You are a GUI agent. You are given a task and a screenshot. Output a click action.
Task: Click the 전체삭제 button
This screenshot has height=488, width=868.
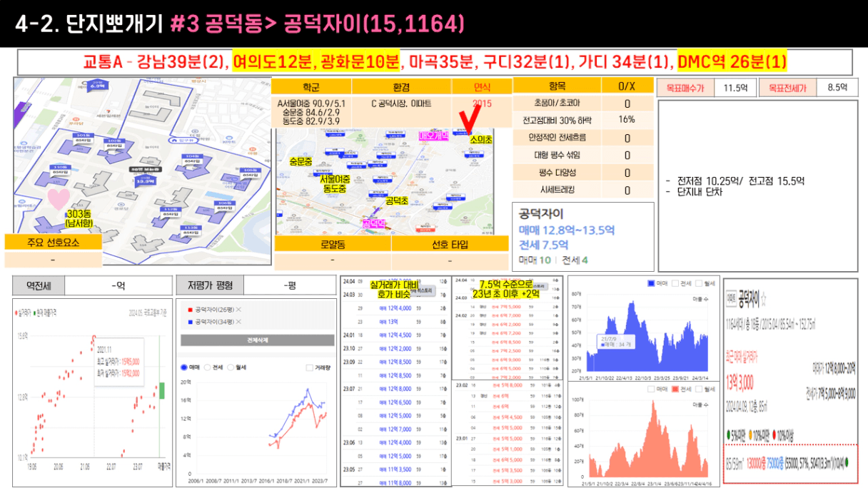258,340
